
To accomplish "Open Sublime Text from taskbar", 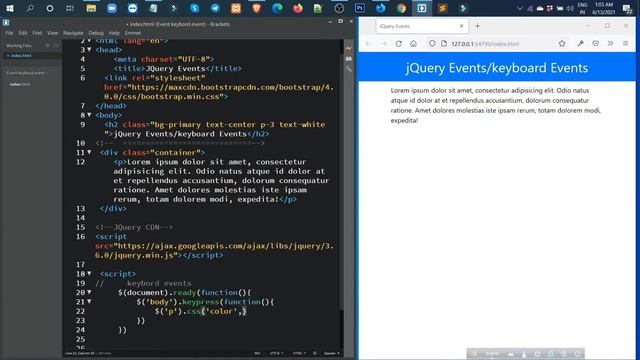I will [x=442, y=8].
